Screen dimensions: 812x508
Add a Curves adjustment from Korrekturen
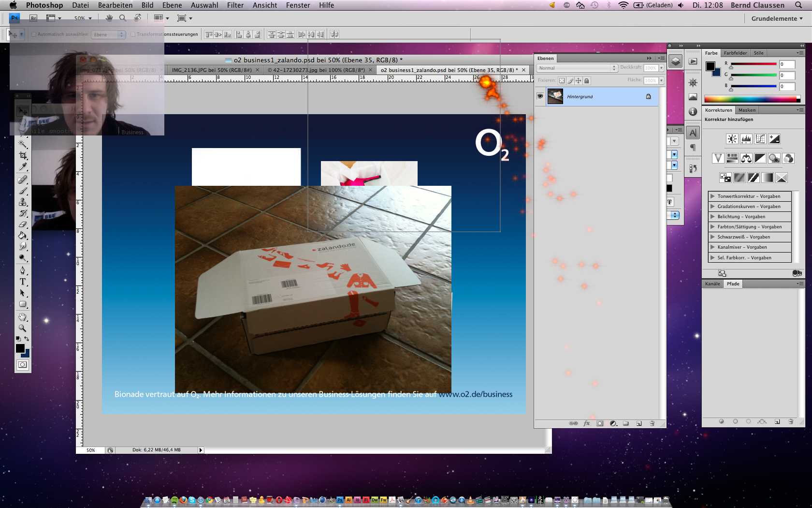pos(760,139)
